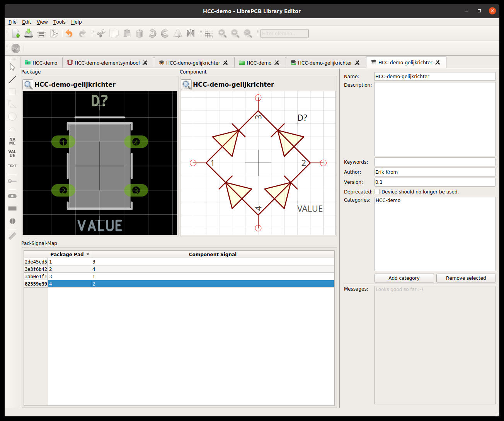Click the Delete trash icon
This screenshot has height=421, width=504.
pos(140,33)
